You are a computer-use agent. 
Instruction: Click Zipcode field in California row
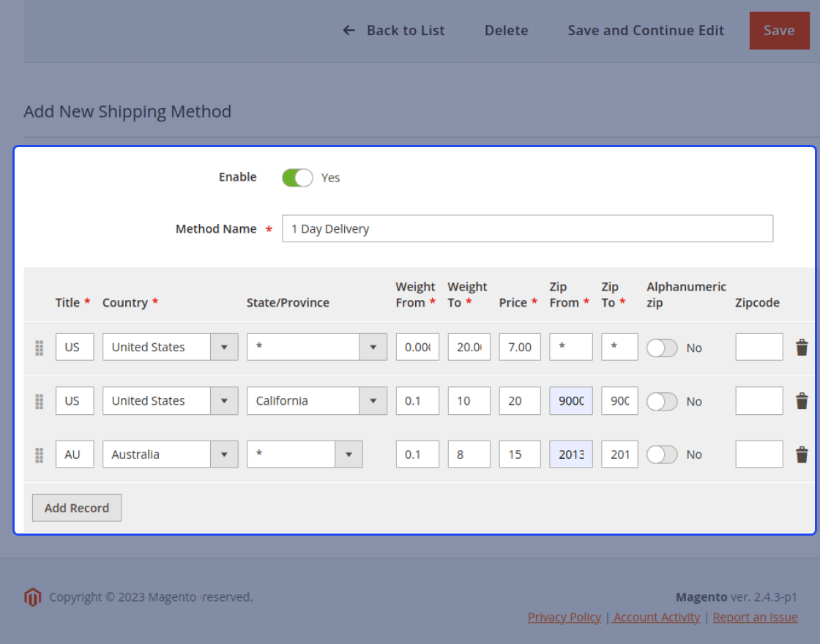758,400
